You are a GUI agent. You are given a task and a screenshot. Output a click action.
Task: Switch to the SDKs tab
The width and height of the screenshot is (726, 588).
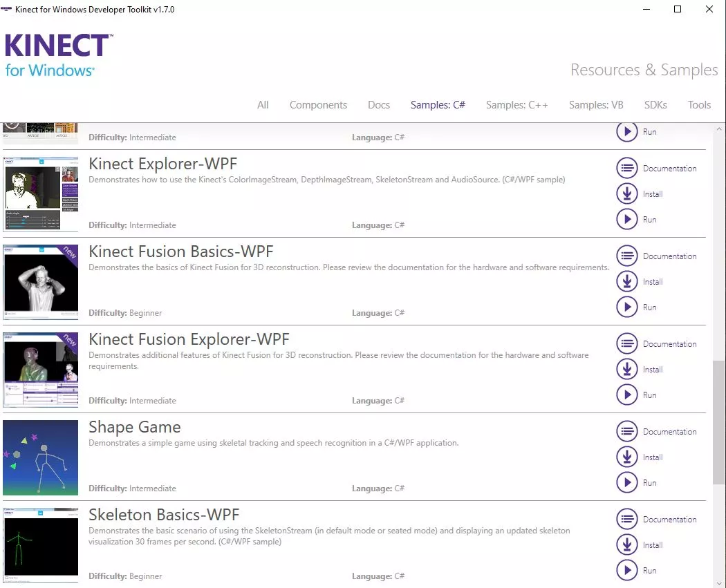655,105
